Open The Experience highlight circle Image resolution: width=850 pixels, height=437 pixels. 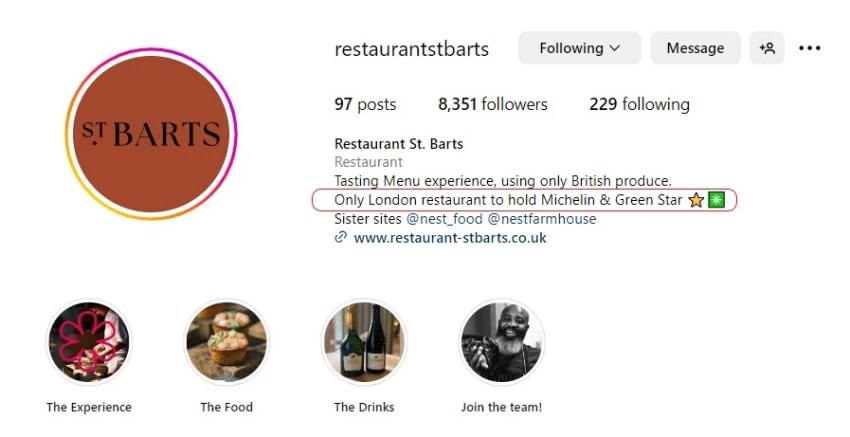[89, 342]
